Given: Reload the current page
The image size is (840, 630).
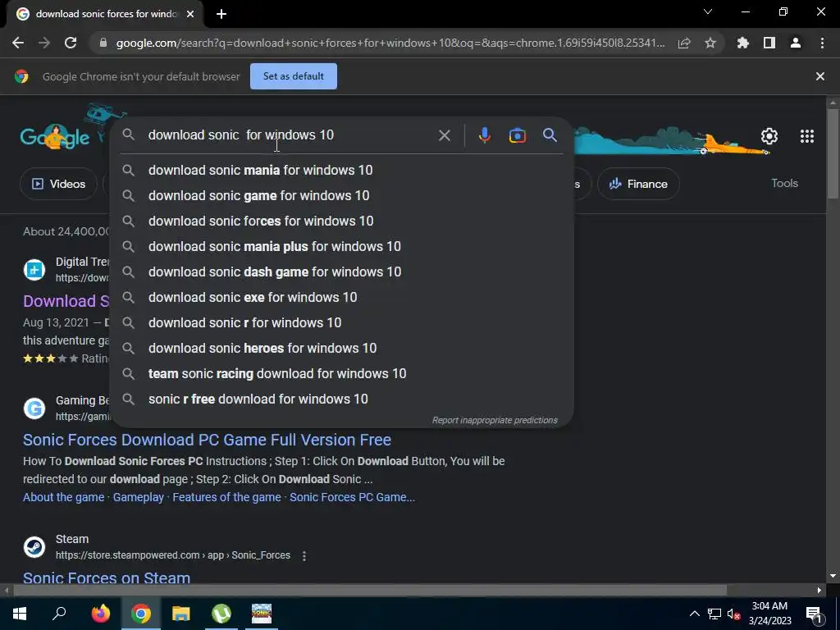Looking at the screenshot, I should click(71, 43).
